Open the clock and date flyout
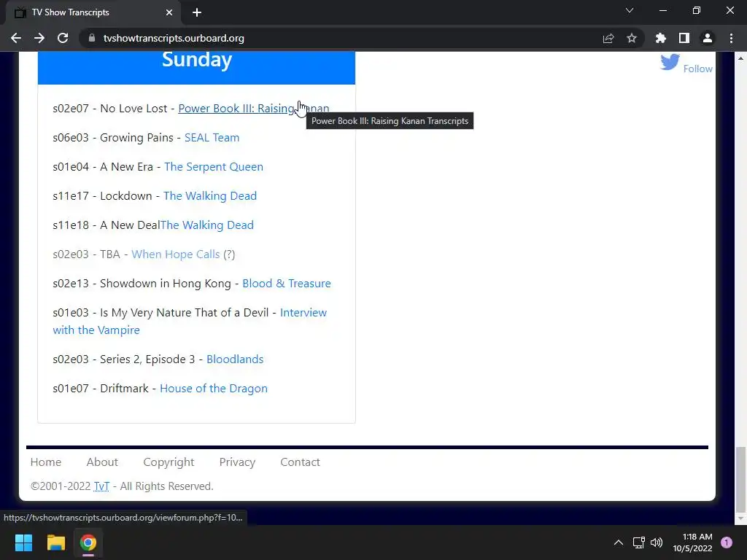747x560 pixels. click(x=692, y=542)
